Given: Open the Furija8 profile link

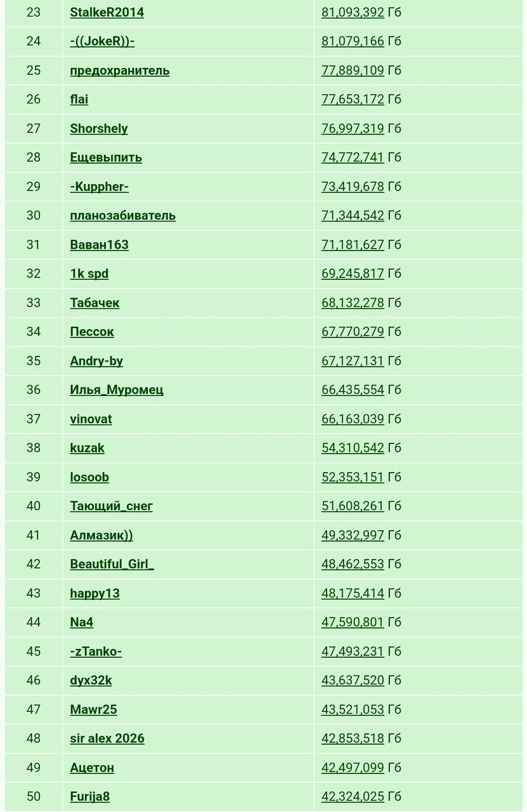Looking at the screenshot, I should (90, 797).
